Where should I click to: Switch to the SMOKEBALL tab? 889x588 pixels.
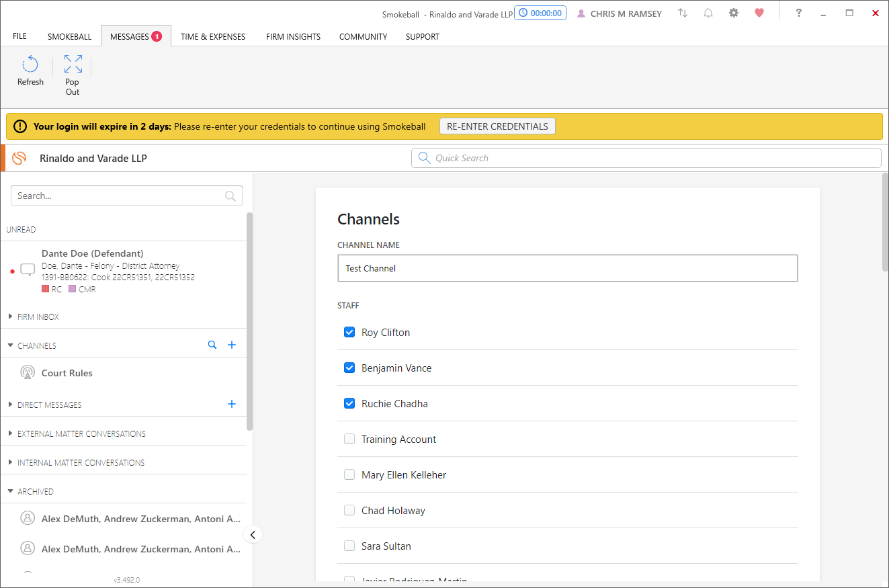pos(69,36)
